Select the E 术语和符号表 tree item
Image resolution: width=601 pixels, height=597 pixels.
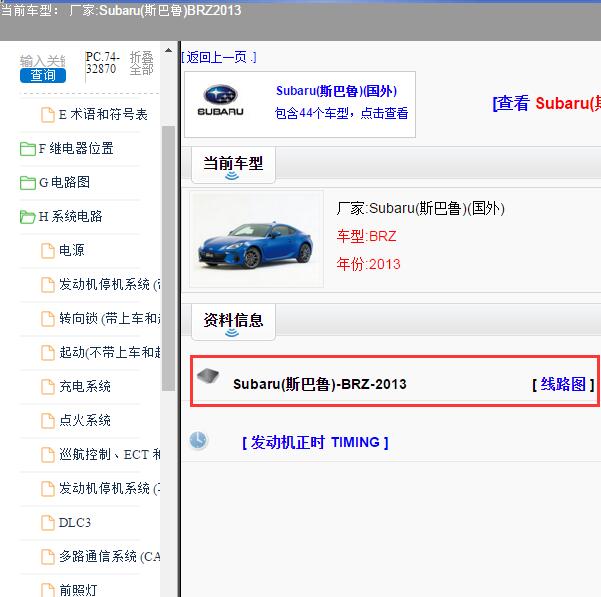(103, 115)
